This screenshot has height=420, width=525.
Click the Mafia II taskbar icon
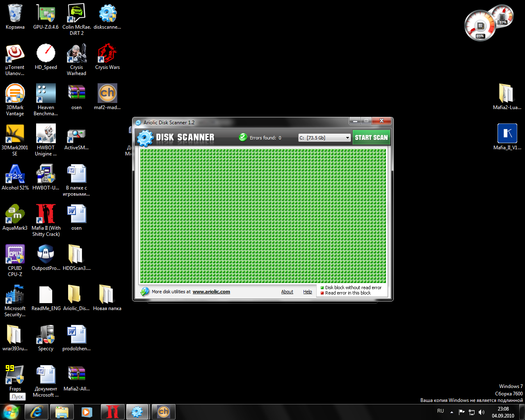click(112, 411)
